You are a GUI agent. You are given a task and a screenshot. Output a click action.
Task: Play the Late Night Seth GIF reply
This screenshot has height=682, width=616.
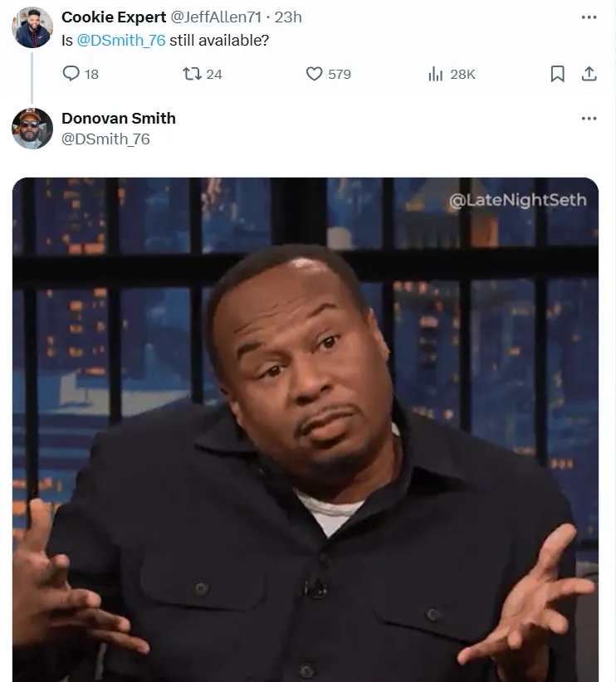[x=306, y=430]
